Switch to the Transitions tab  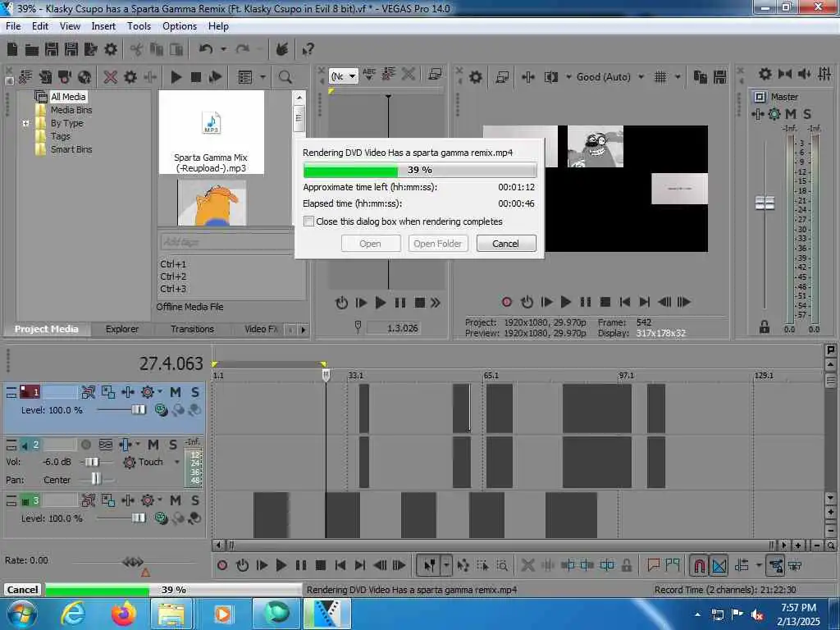(192, 329)
